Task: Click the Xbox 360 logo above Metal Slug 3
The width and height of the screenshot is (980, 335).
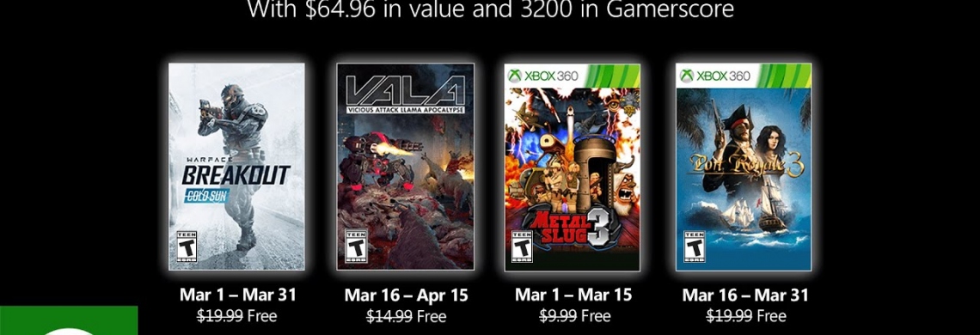Action: click(542, 76)
